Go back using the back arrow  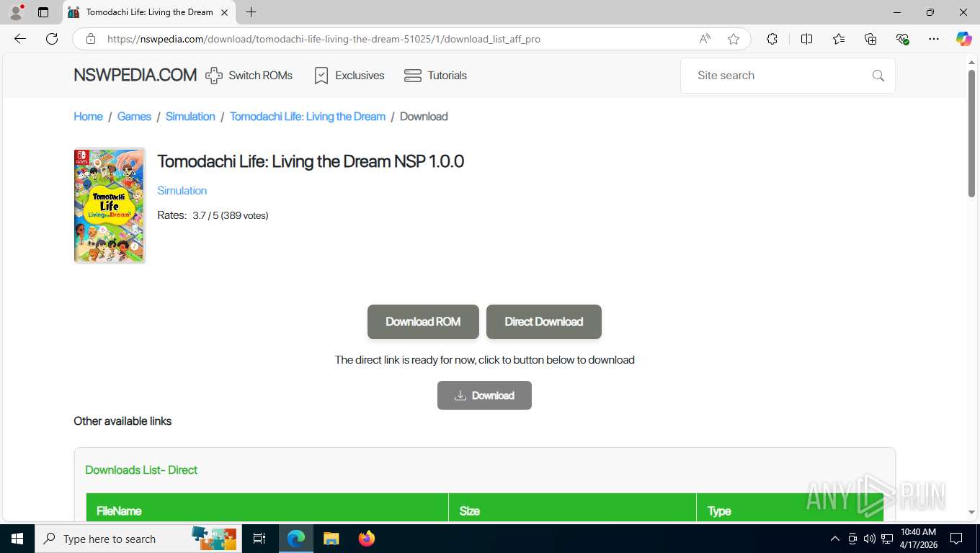pos(20,39)
